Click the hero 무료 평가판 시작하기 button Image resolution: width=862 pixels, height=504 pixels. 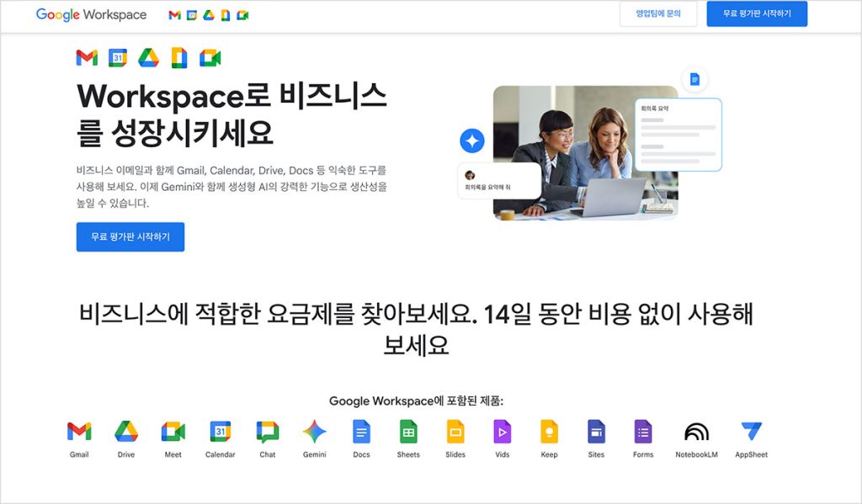click(130, 237)
